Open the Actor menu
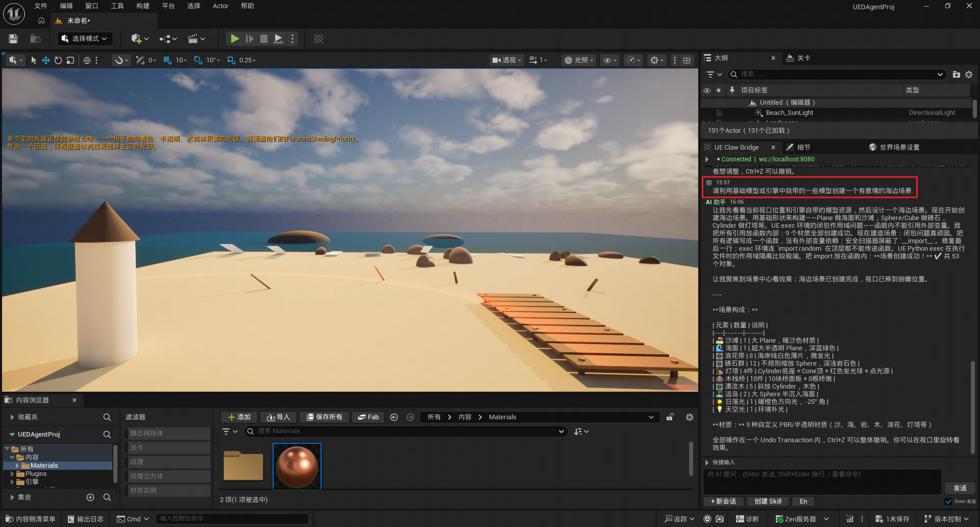The height and width of the screenshot is (527, 980). click(x=220, y=6)
